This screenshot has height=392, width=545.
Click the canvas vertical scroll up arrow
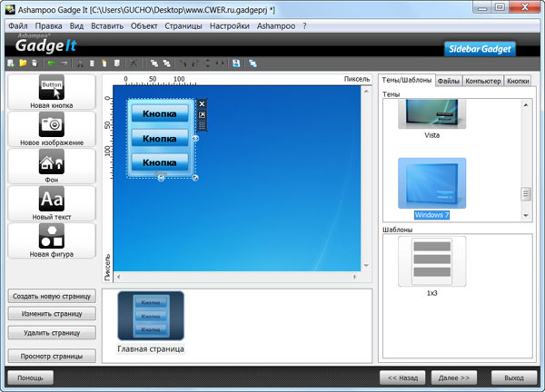(x=366, y=92)
